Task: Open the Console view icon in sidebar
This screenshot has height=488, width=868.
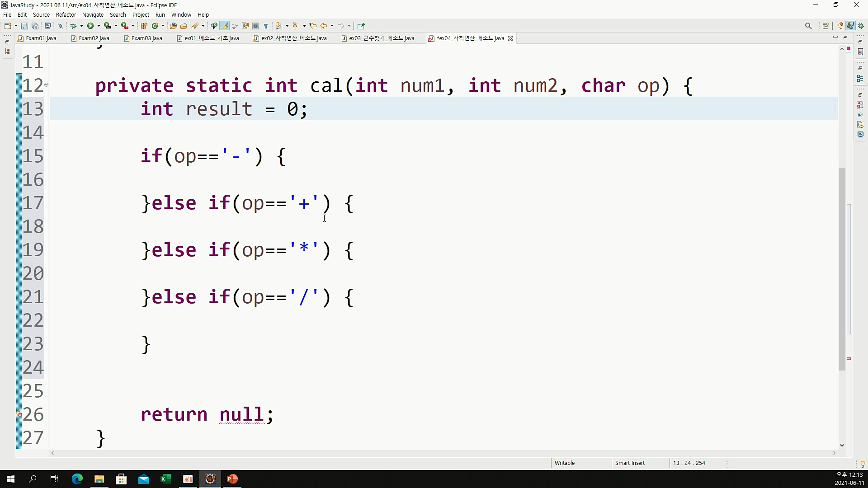Action: pos(860,135)
